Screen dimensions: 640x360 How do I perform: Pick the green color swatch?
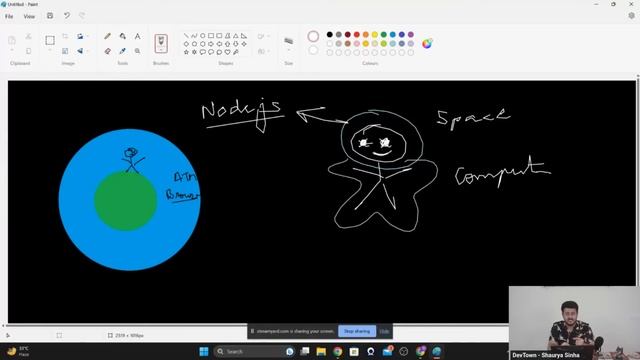384,34
